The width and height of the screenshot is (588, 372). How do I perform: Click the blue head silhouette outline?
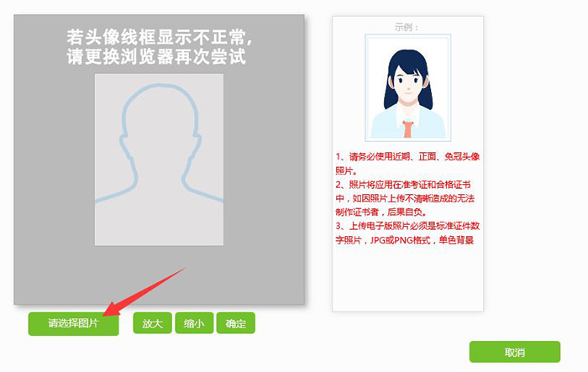click(x=160, y=143)
